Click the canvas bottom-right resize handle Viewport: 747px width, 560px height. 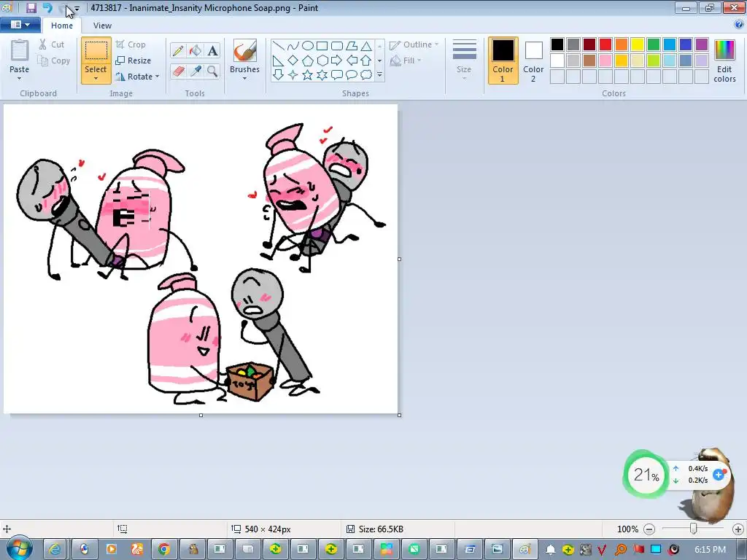[399, 415]
